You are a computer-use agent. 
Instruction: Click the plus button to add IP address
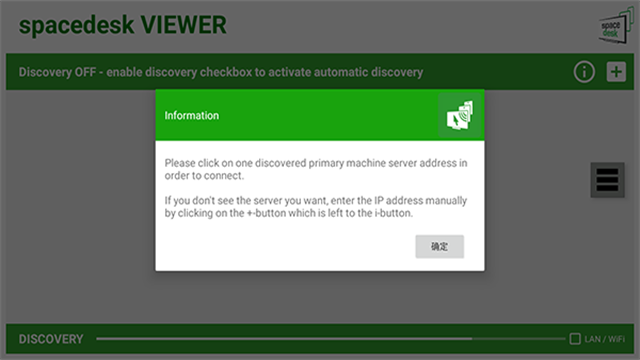pos(616,72)
